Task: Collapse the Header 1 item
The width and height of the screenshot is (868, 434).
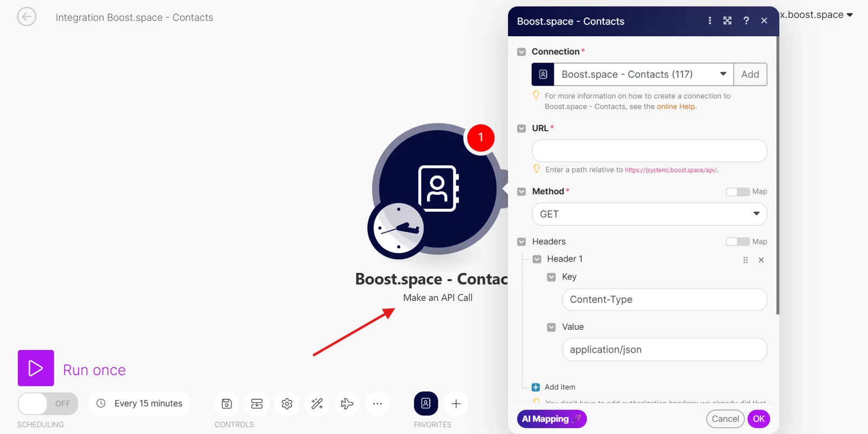Action: 537,259
